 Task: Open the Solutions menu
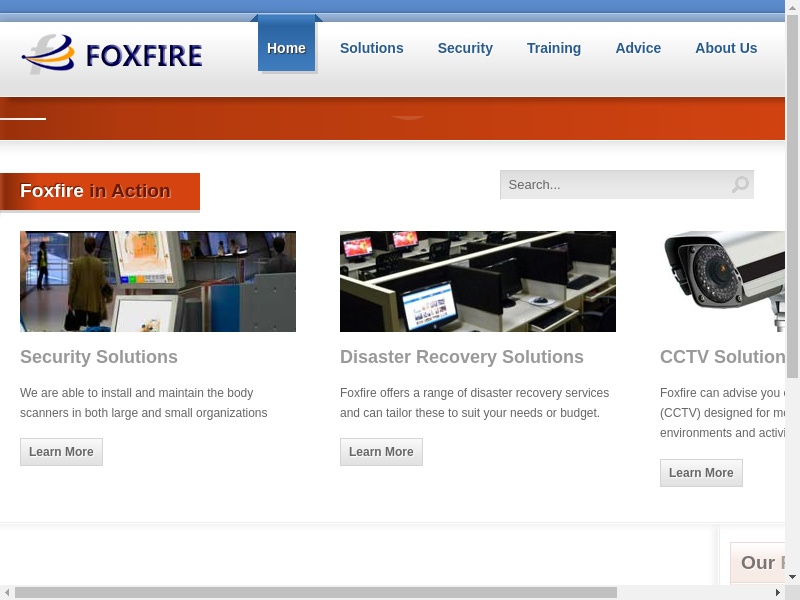click(x=371, y=48)
